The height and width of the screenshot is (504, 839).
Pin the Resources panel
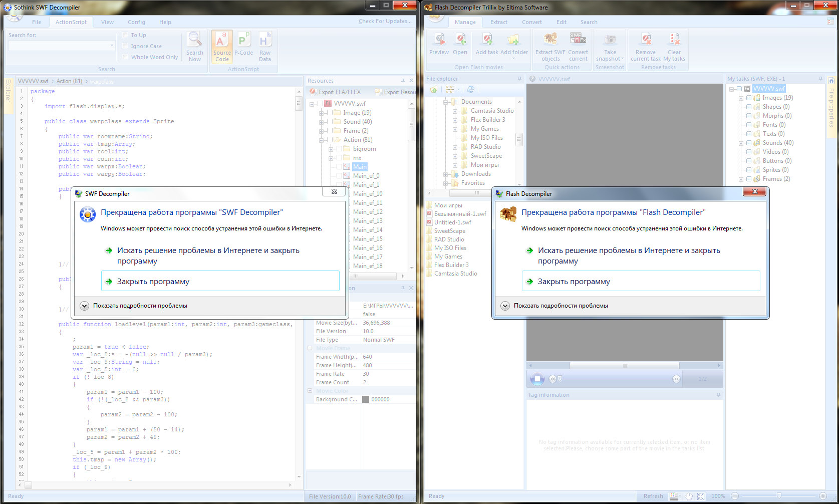pyautogui.click(x=403, y=81)
